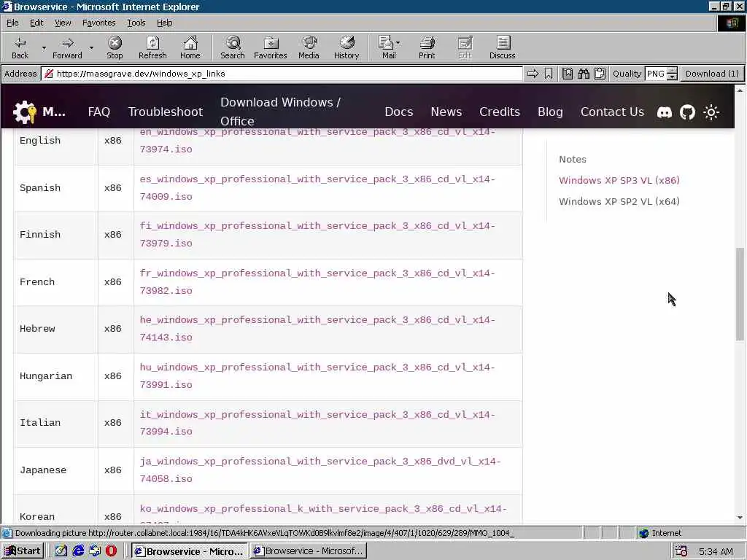The height and width of the screenshot is (560, 747).
Task: Click the Forward navigation button
Action: (67, 47)
